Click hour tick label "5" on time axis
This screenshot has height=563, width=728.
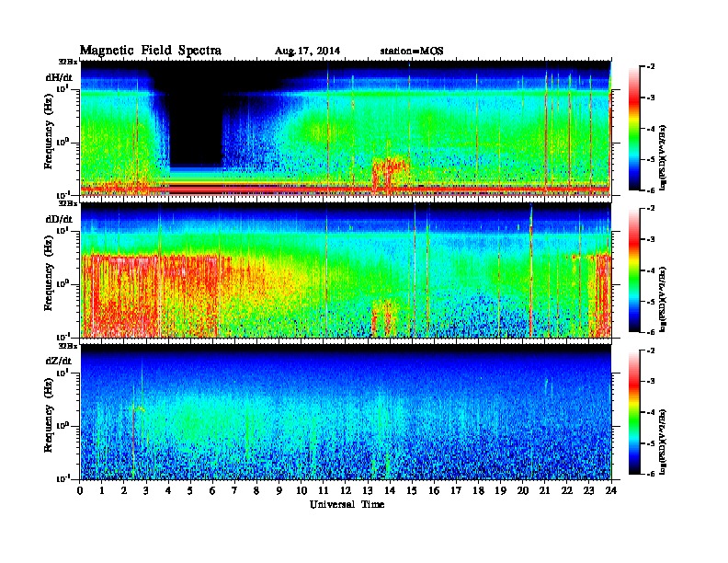[190, 490]
